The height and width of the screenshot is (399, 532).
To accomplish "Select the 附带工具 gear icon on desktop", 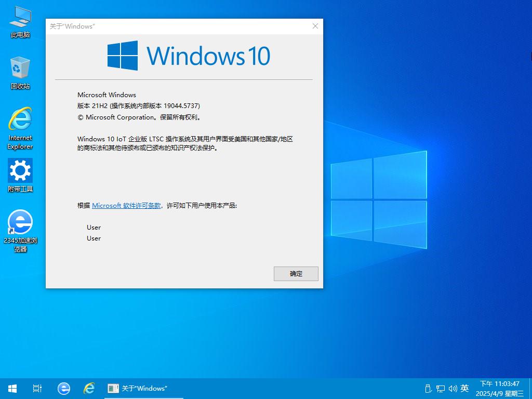I will pyautogui.click(x=20, y=176).
